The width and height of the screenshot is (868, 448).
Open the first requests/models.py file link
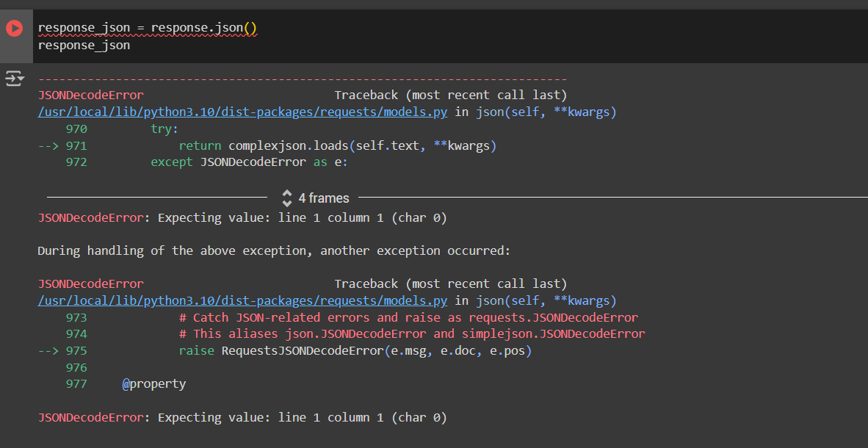242,112
